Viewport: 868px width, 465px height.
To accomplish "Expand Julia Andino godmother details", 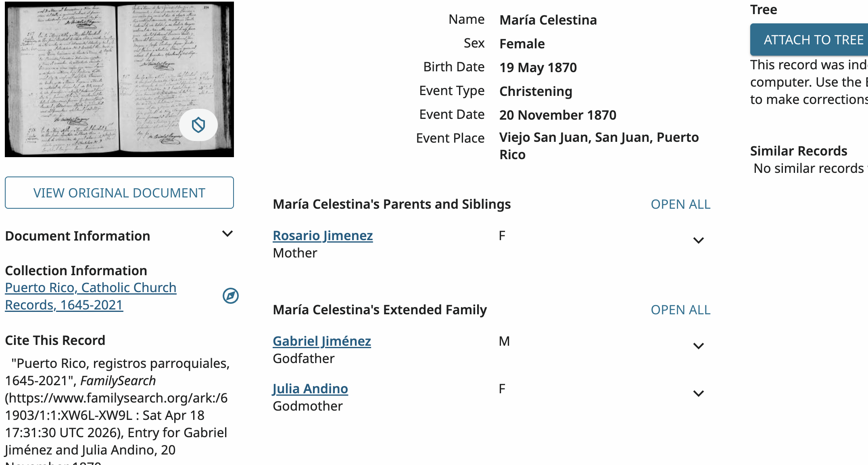I will pyautogui.click(x=699, y=394).
